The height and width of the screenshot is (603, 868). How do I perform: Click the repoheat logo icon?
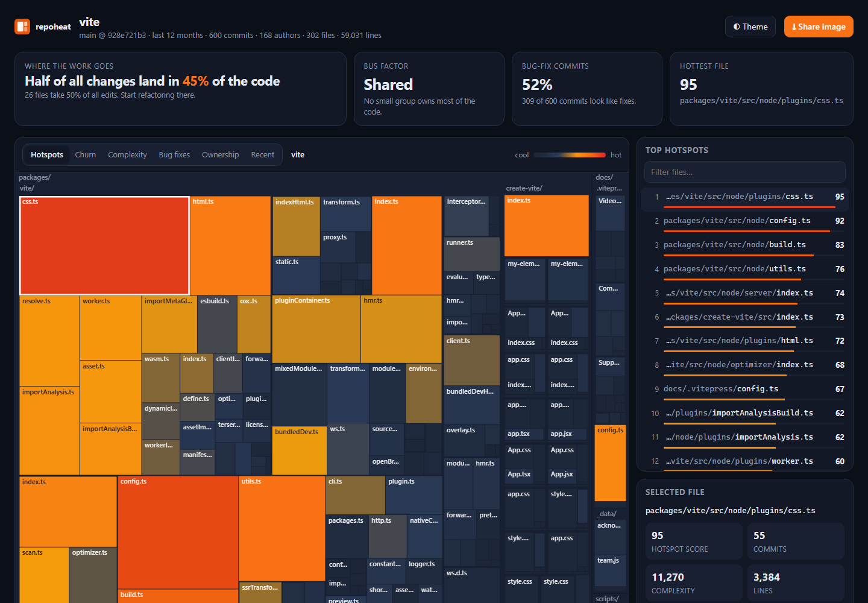(x=22, y=27)
